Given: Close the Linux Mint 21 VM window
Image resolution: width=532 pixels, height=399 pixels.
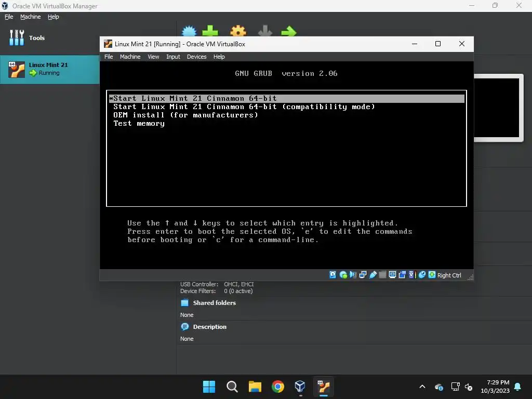Looking at the screenshot, I should 461,44.
